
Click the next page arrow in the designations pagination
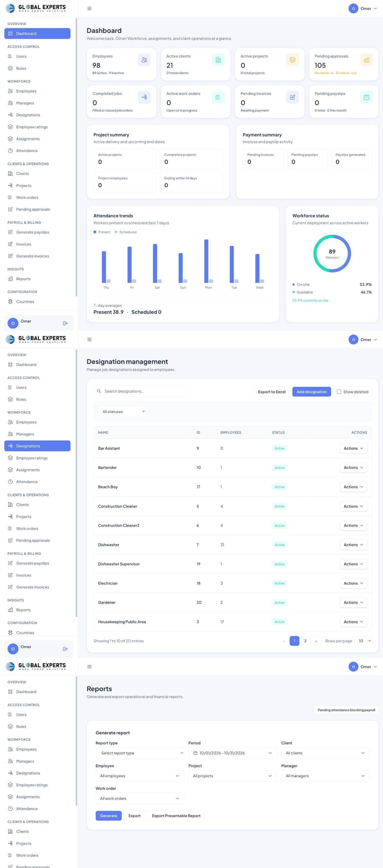tap(316, 641)
